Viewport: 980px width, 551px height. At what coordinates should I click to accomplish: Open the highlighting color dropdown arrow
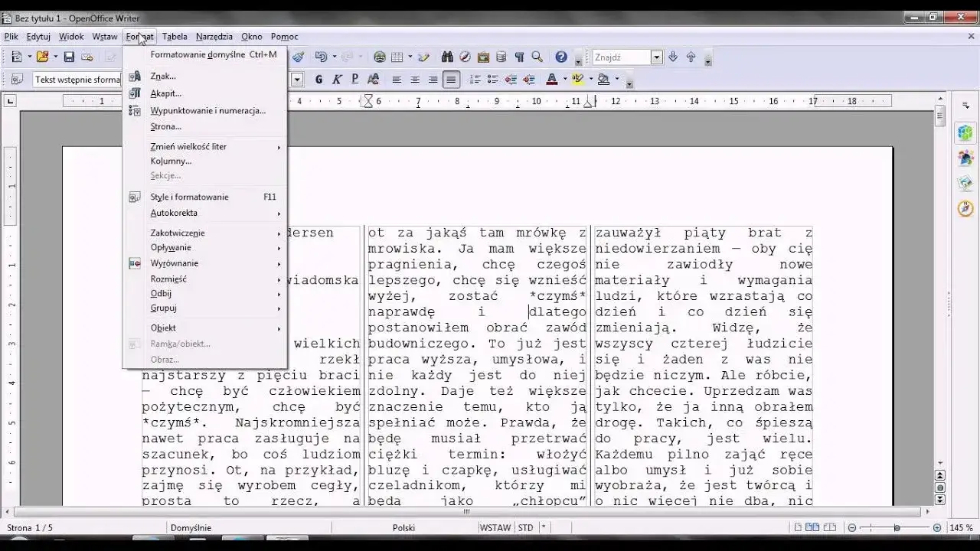pos(590,79)
